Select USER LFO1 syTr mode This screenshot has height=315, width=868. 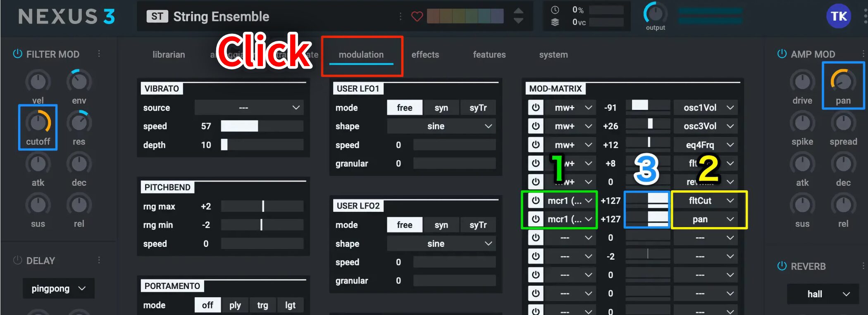pos(478,108)
